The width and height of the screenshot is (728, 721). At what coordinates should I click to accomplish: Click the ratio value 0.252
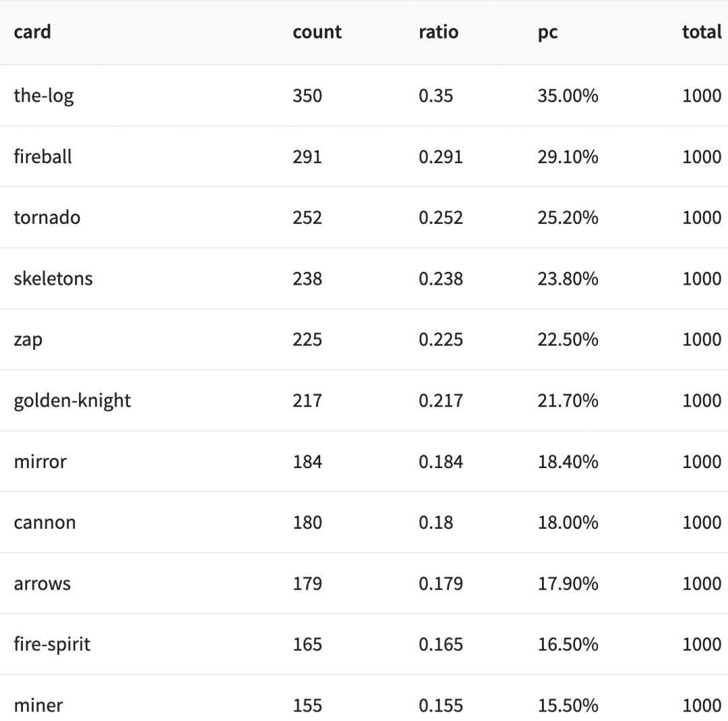tap(441, 217)
